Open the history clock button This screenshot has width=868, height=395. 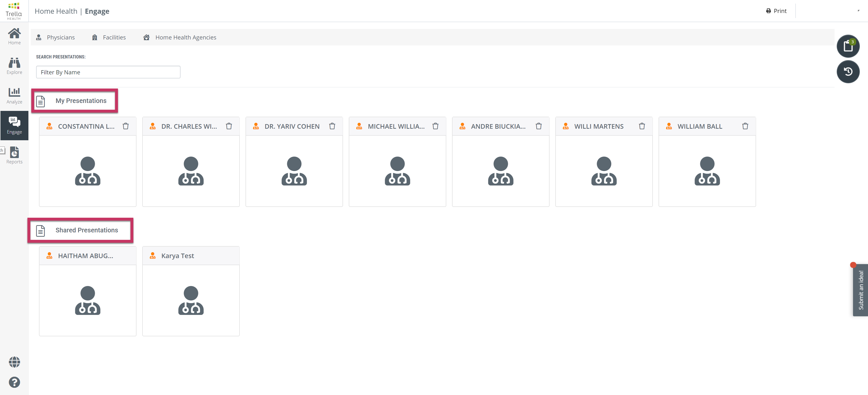point(848,72)
